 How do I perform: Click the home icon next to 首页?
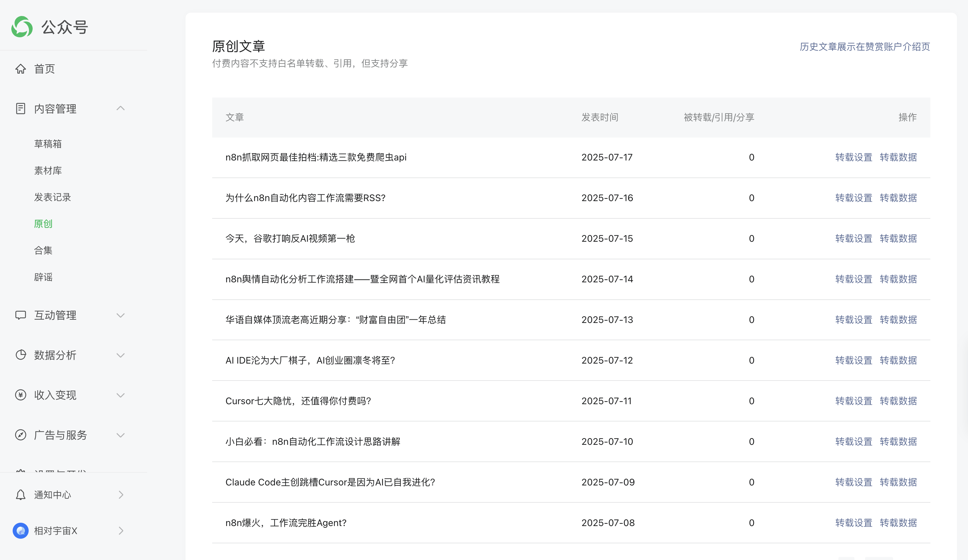pos(21,69)
